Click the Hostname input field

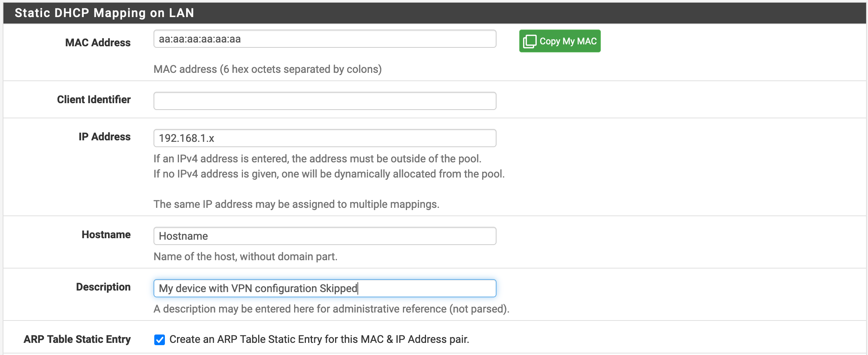(x=324, y=236)
